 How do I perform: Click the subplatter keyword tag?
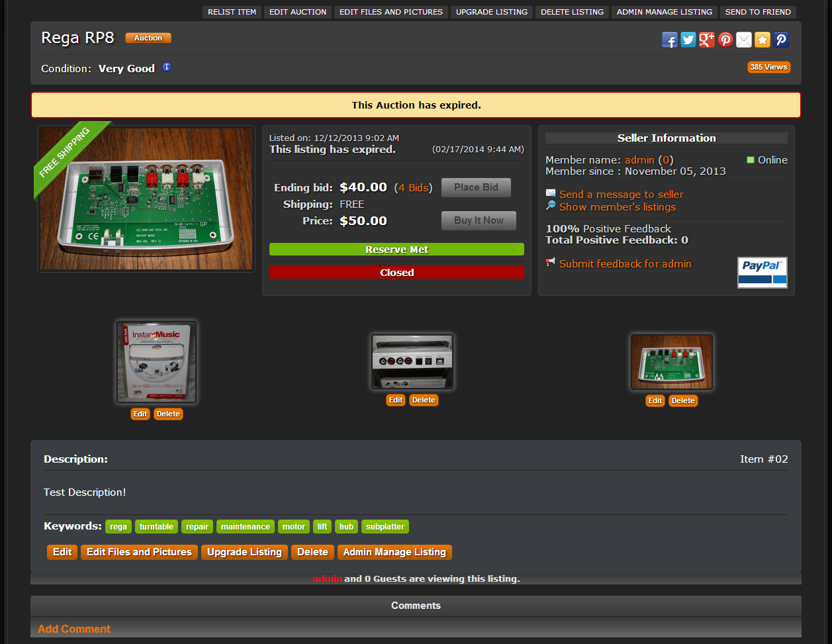385,527
